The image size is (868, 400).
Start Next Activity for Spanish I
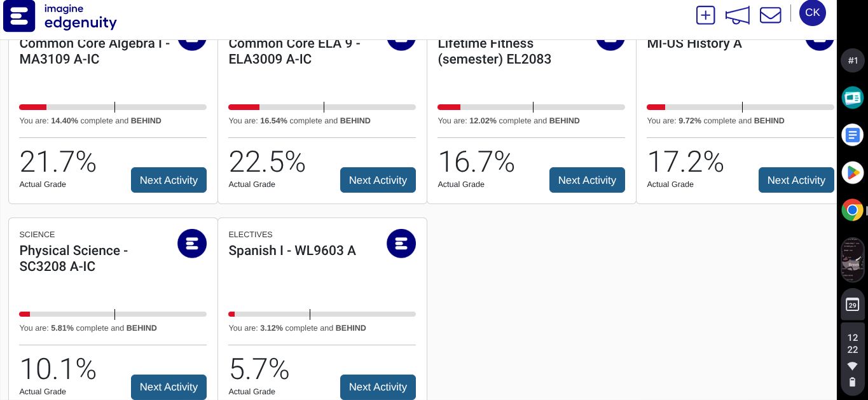(x=378, y=387)
